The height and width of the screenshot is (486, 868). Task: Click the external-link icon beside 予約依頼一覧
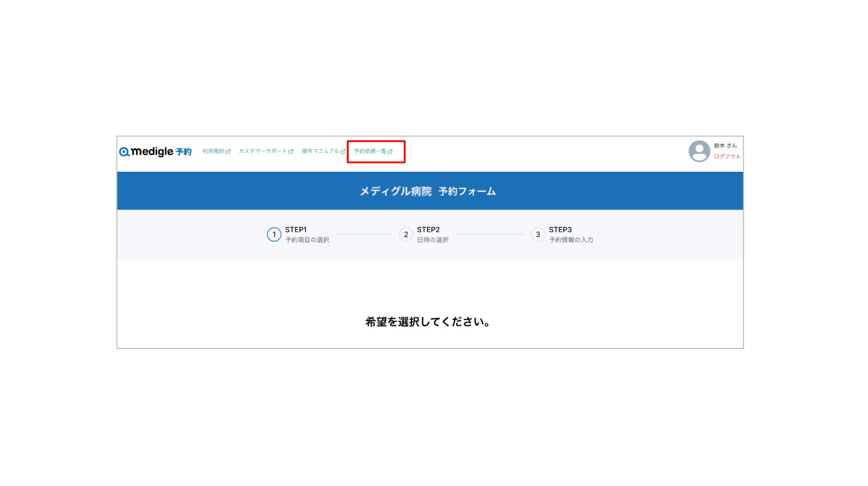click(x=390, y=152)
